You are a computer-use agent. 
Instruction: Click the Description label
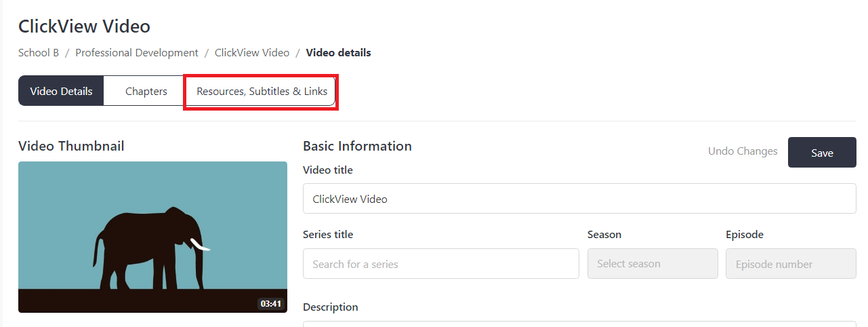click(x=331, y=307)
